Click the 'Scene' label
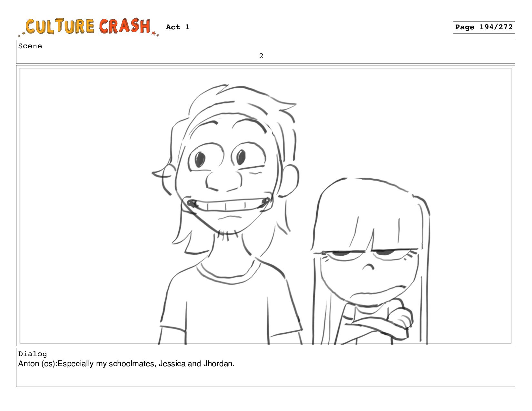The image size is (532, 411). (30, 46)
